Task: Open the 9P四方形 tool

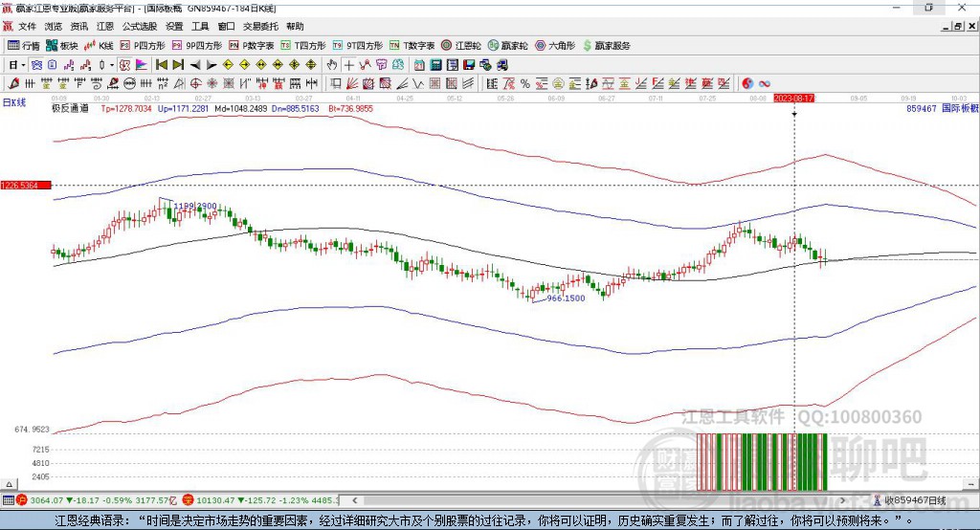Action: (197, 46)
